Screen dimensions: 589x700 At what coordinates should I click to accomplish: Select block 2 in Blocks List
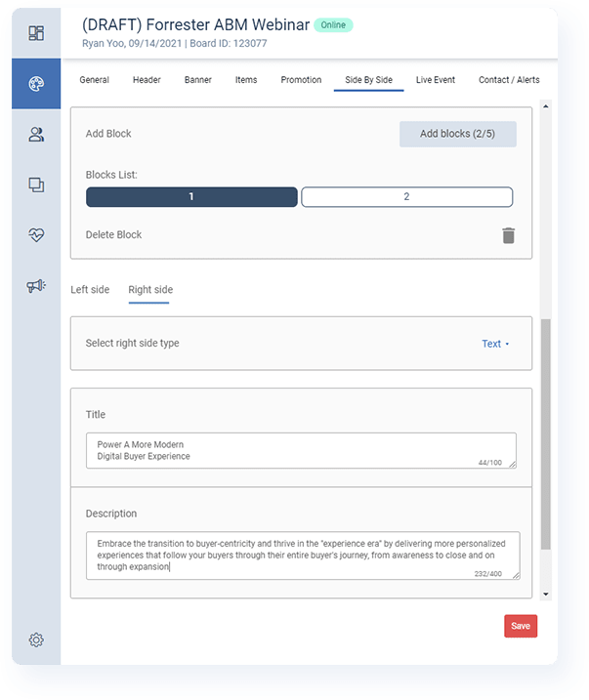tap(406, 197)
